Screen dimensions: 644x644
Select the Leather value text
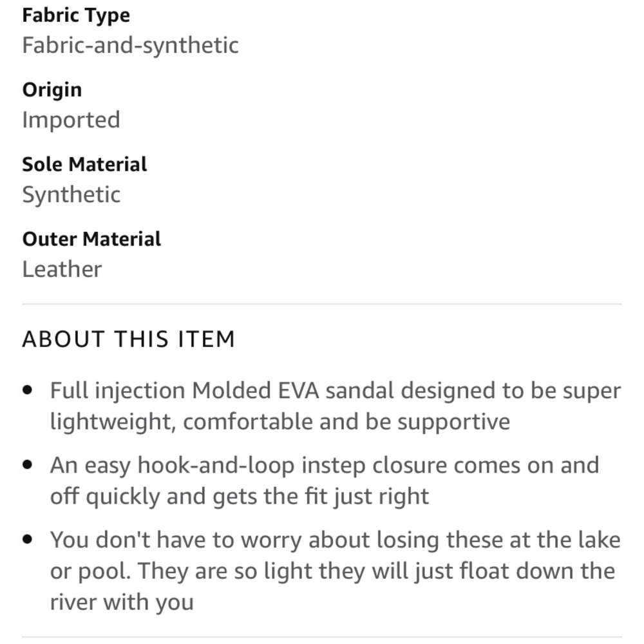pyautogui.click(x=62, y=269)
